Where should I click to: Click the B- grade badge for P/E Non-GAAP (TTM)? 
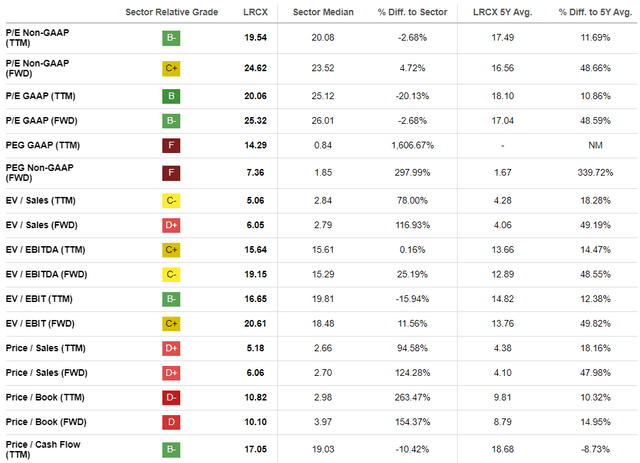pyautogui.click(x=171, y=41)
